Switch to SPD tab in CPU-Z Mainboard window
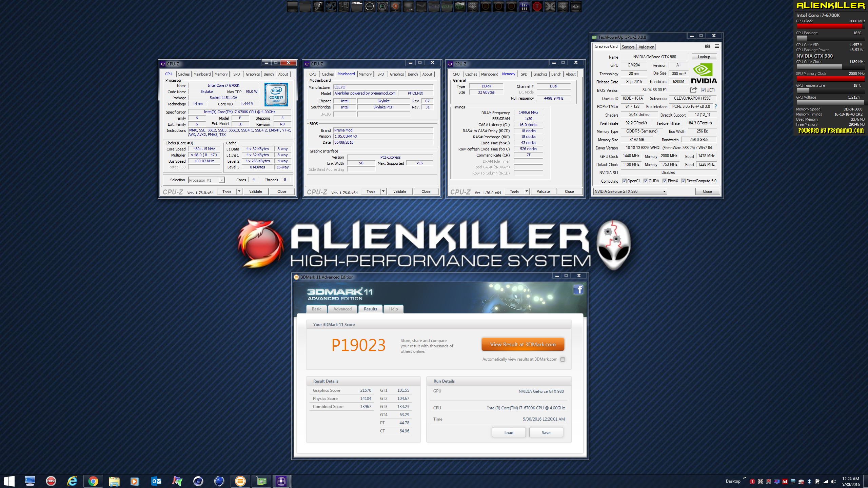 (381, 74)
